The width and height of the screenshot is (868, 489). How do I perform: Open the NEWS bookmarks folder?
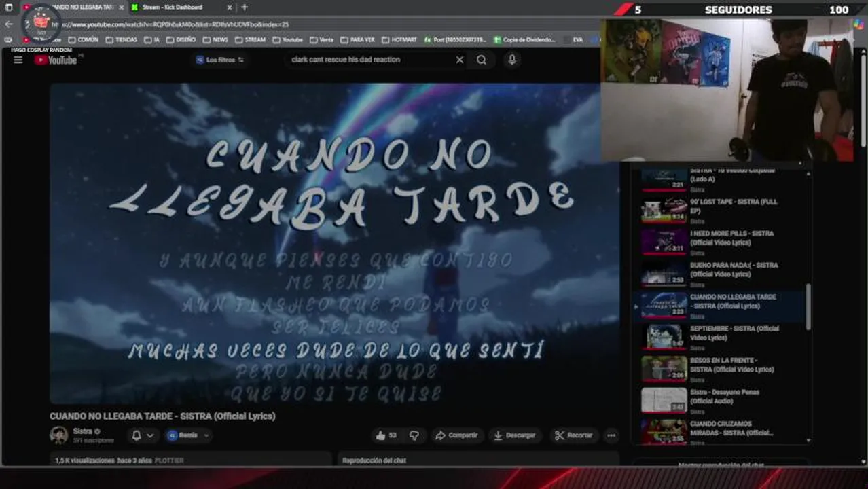tap(216, 40)
